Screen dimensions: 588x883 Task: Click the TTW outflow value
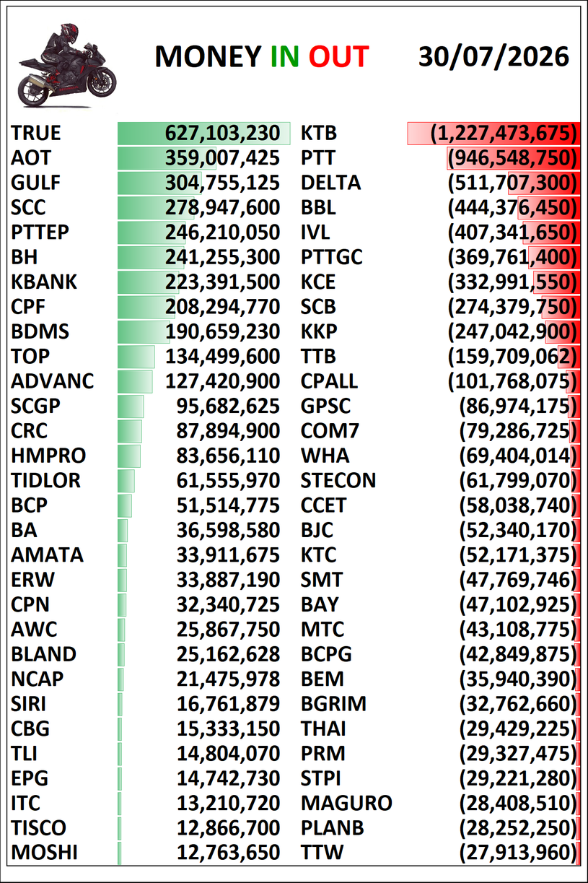coord(519,853)
